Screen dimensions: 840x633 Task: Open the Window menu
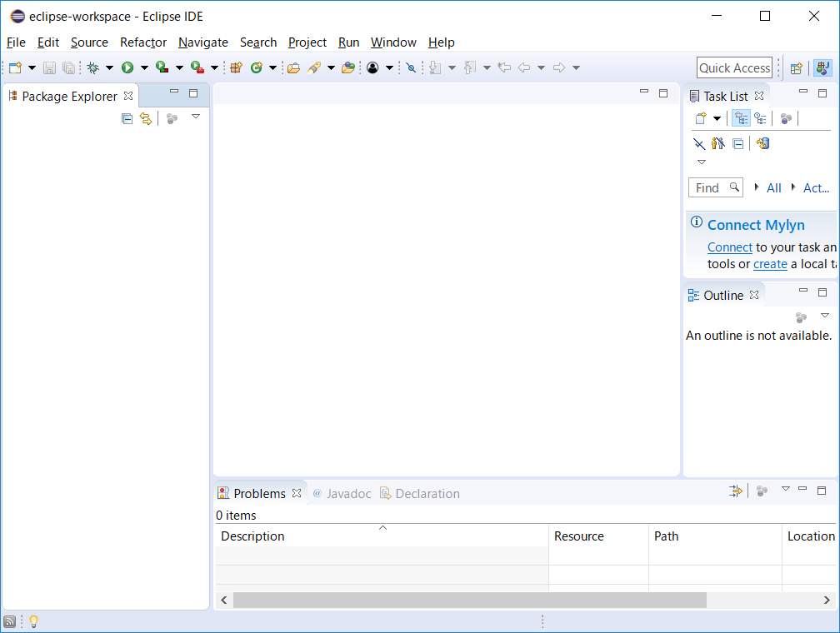[393, 42]
